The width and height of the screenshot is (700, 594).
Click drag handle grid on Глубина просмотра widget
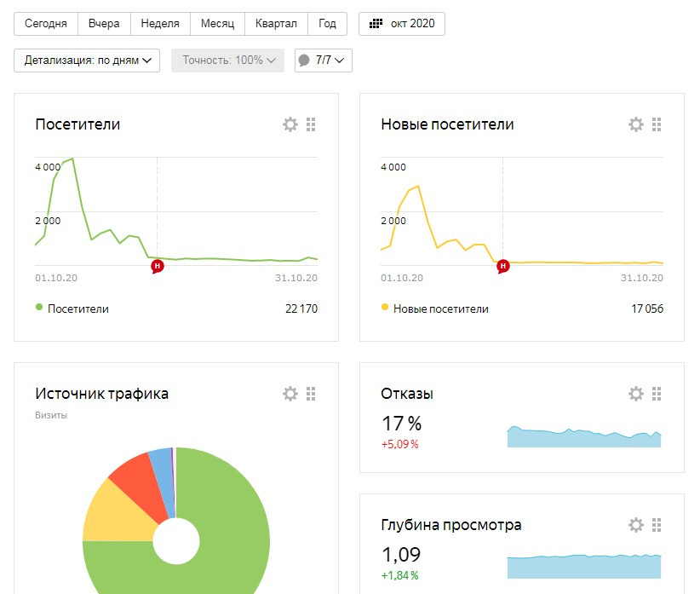click(657, 525)
